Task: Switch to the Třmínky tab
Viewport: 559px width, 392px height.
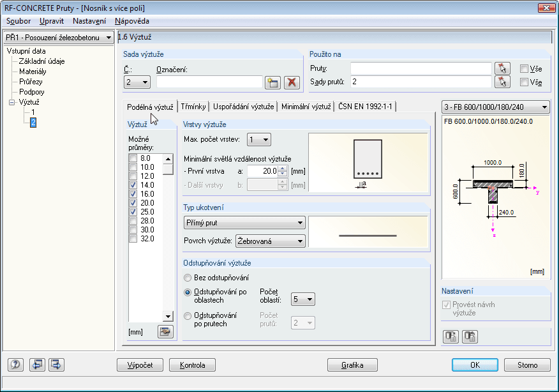Action: tap(193, 106)
